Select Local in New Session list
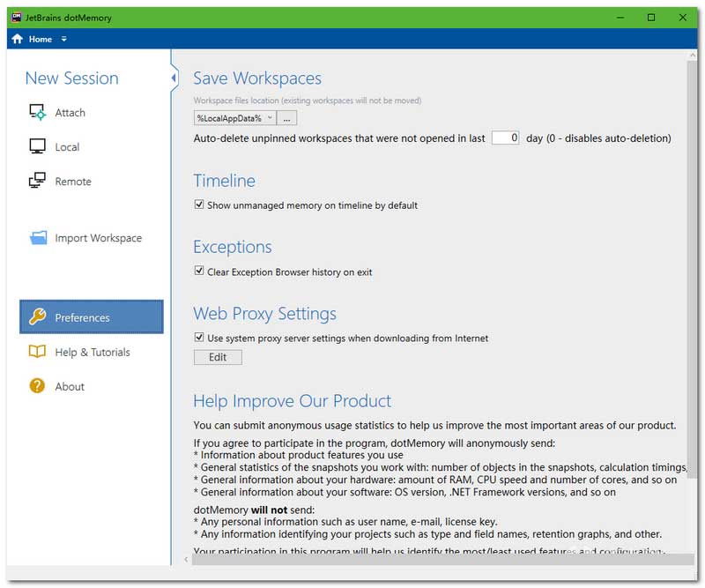The height and width of the screenshot is (588, 705). 67,147
